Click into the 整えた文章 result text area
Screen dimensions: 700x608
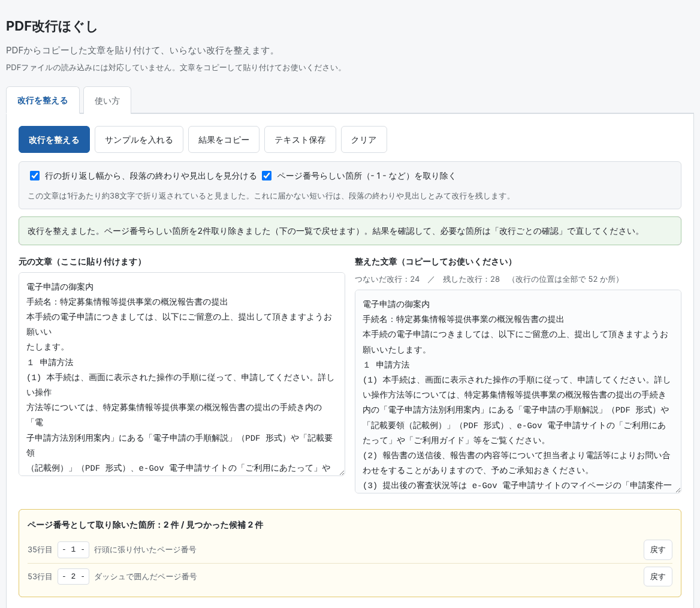tap(518, 392)
